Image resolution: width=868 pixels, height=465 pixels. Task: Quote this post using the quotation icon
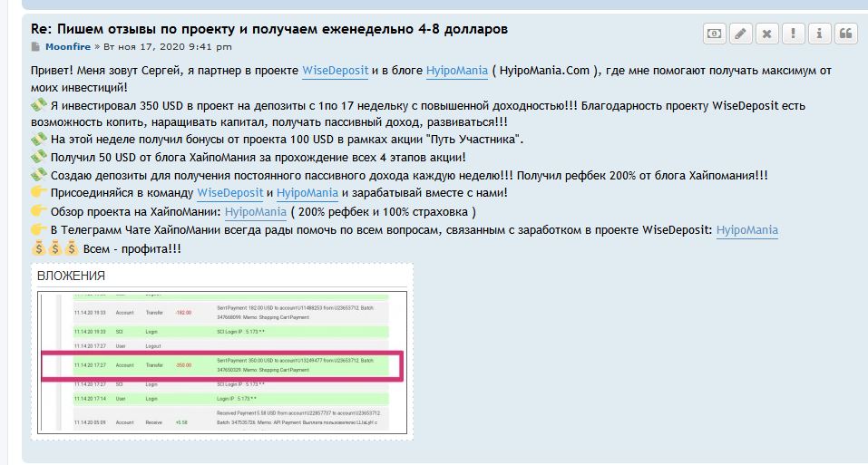pyautogui.click(x=846, y=34)
